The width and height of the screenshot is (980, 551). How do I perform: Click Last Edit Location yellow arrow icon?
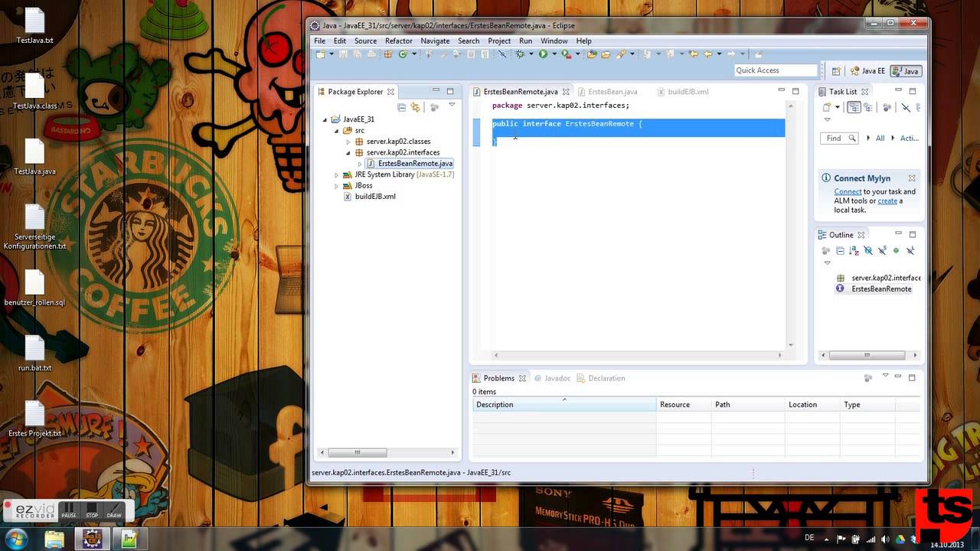tap(694, 54)
